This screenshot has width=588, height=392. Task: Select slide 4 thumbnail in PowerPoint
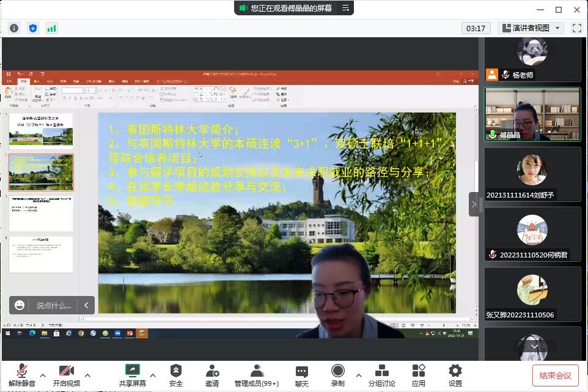41,254
